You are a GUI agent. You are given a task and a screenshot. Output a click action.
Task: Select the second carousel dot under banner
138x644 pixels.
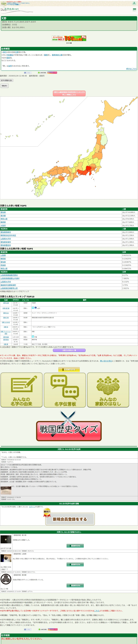(69, 43)
